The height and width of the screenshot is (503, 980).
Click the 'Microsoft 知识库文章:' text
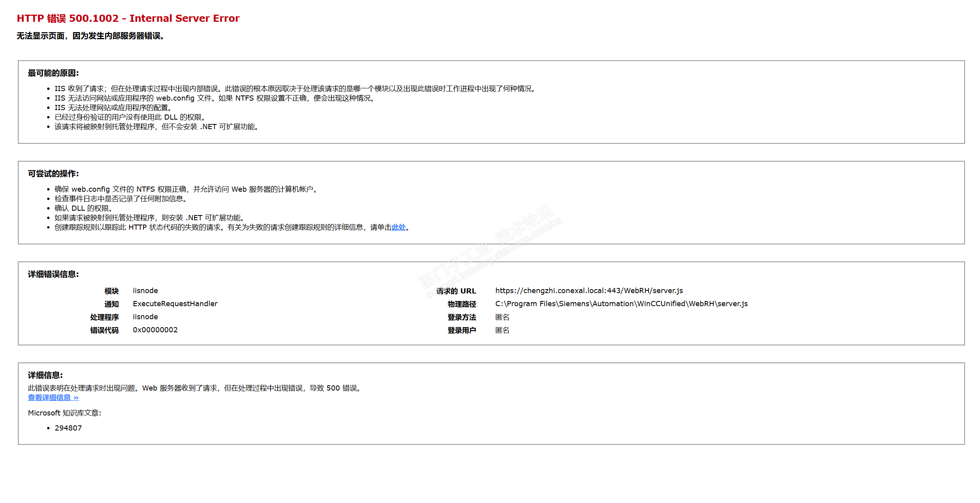click(x=64, y=413)
